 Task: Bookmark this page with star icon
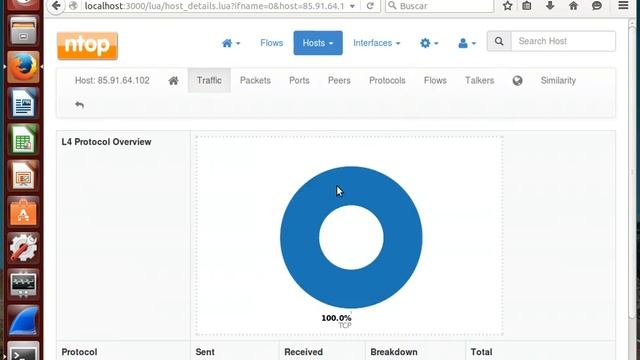pos(507,6)
